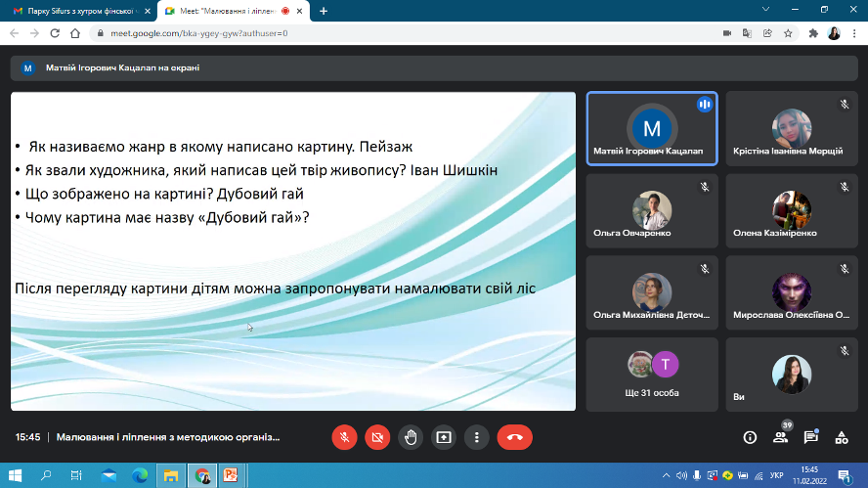Select Крістіна Іванівна Мерщій participant tile
This screenshot has height=488, width=868.
coord(792,128)
